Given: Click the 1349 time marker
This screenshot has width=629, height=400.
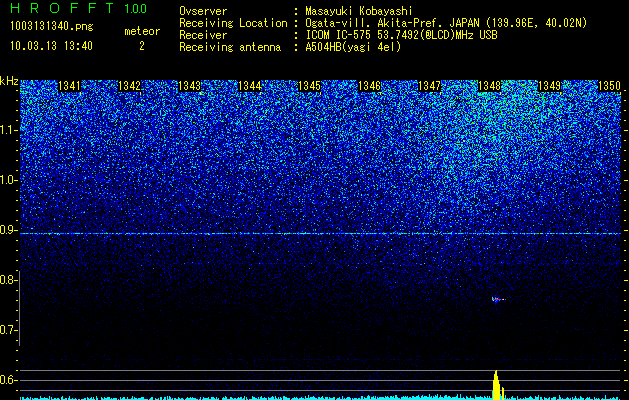Looking at the screenshot, I should pyautogui.click(x=549, y=86).
